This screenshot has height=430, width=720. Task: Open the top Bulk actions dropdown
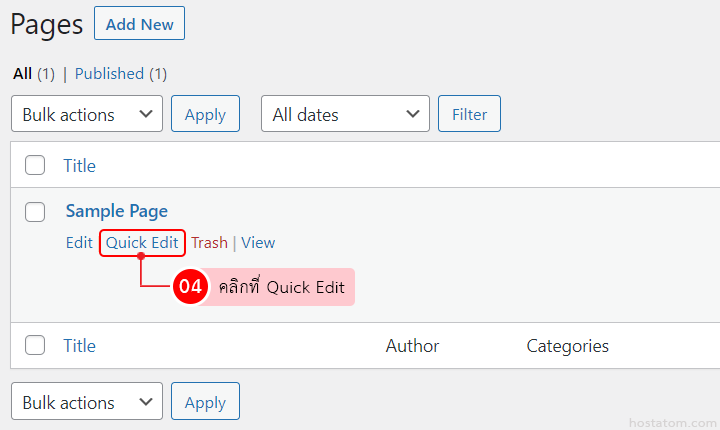tap(86, 115)
